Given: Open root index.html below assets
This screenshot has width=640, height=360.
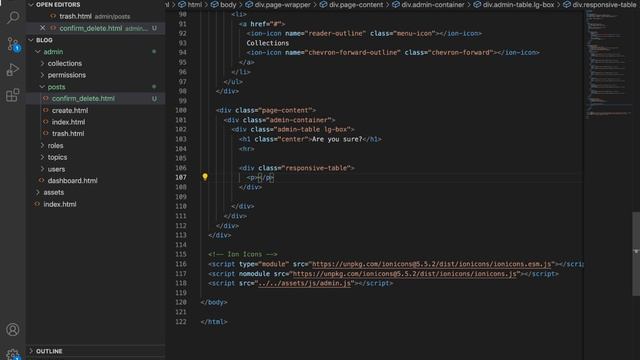Looking at the screenshot, I should pyautogui.click(x=60, y=204).
